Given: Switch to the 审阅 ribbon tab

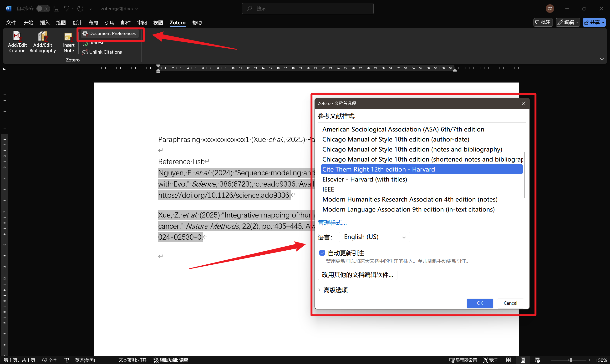Looking at the screenshot, I should (142, 23).
